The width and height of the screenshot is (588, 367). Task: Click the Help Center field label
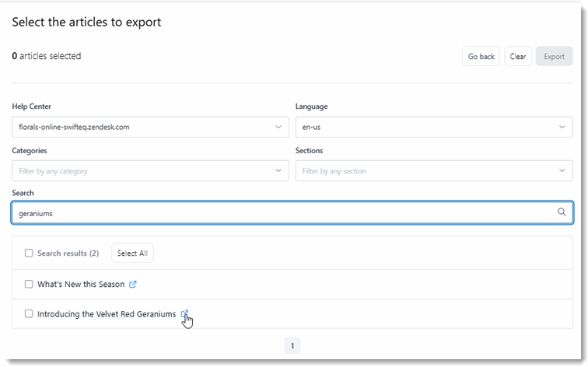tap(31, 107)
